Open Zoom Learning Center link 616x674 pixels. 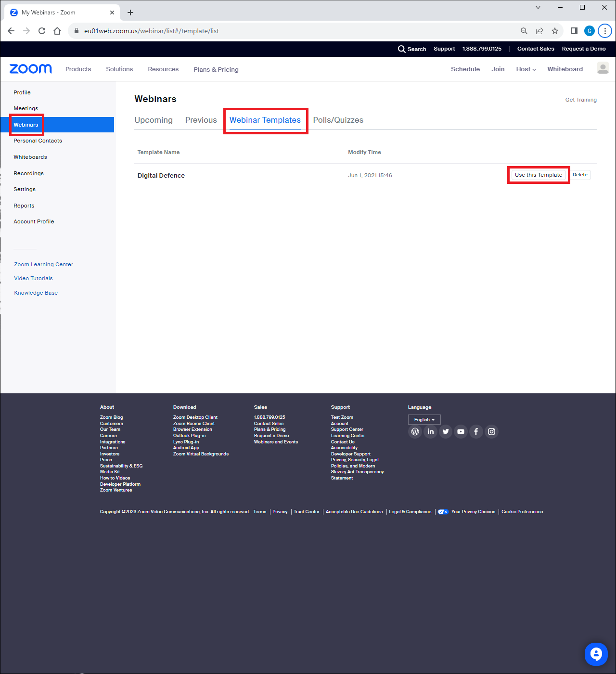(44, 264)
